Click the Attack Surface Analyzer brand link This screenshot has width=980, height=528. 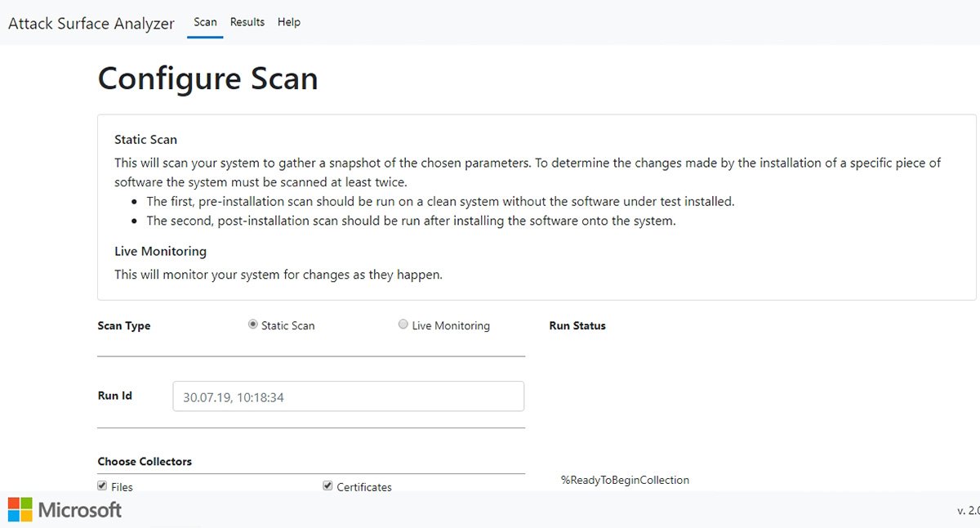(91, 23)
